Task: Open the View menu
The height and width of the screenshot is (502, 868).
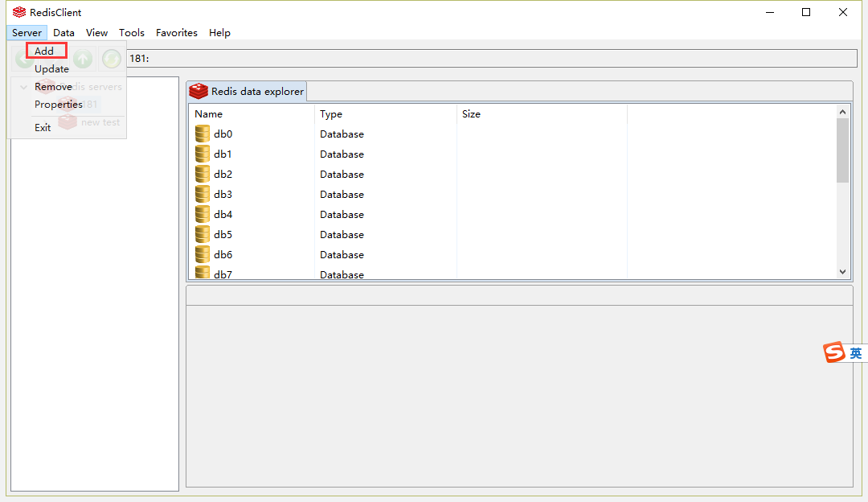Action: (x=96, y=33)
